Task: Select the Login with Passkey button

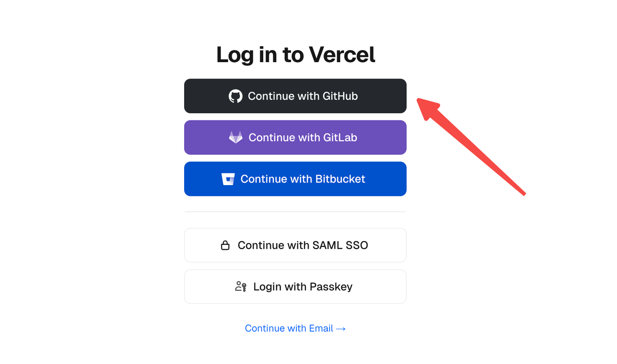Action: pyautogui.click(x=295, y=287)
